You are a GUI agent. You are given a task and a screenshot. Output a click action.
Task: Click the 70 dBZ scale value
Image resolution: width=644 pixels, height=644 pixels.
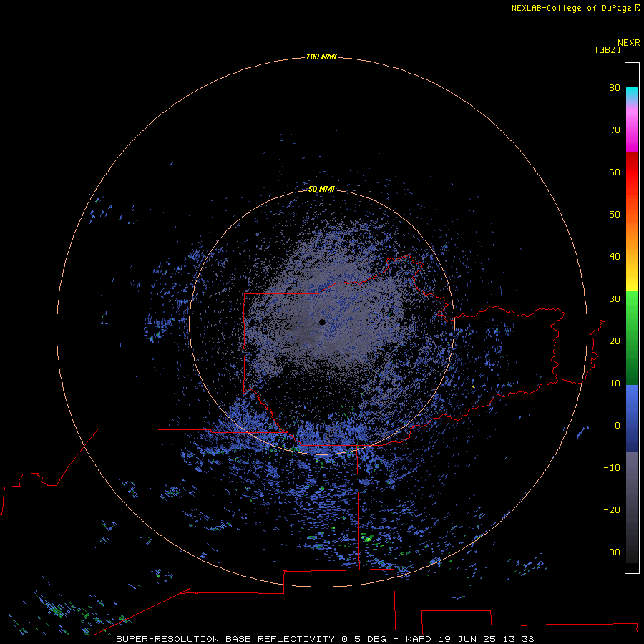[x=615, y=130]
